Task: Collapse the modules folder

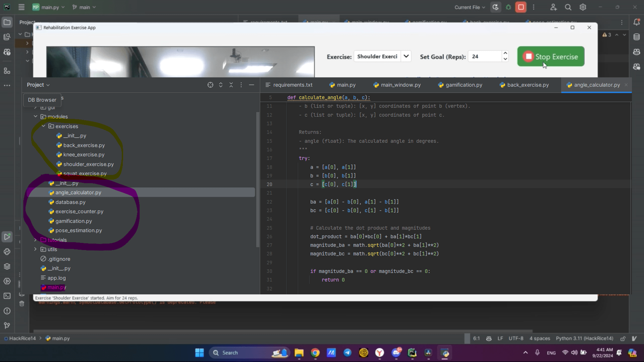Action: 36,116
